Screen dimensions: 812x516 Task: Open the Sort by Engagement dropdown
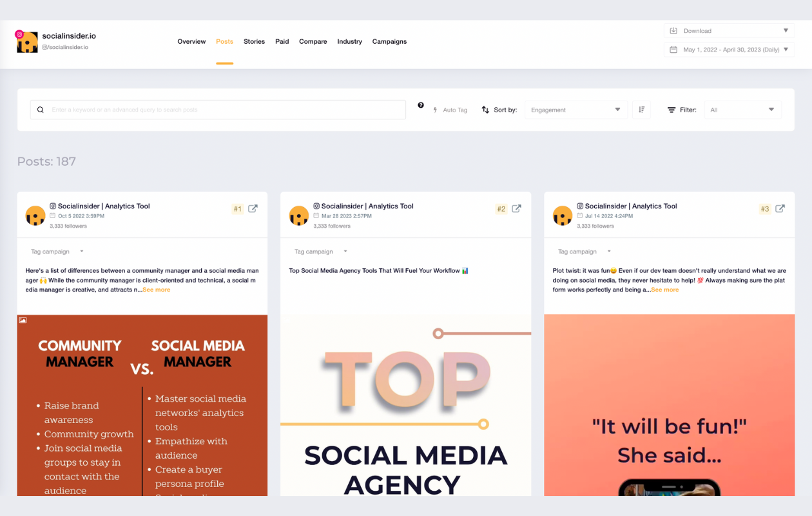point(576,110)
